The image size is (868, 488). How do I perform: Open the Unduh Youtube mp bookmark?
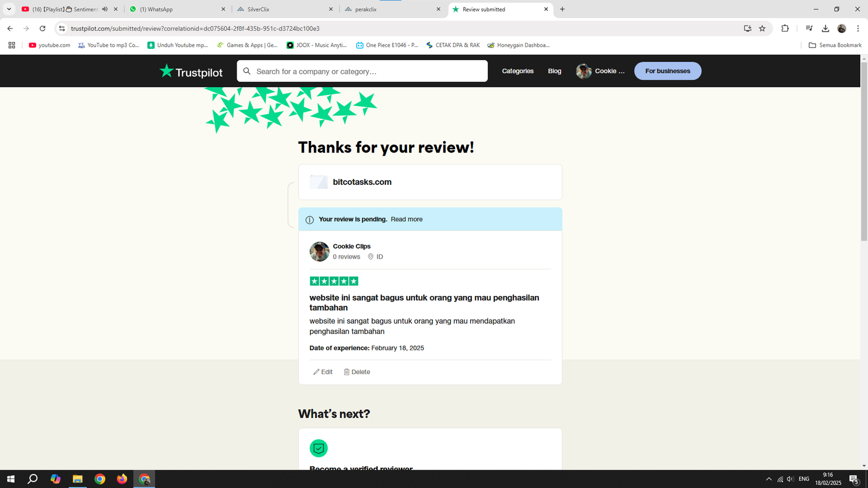pyautogui.click(x=178, y=45)
